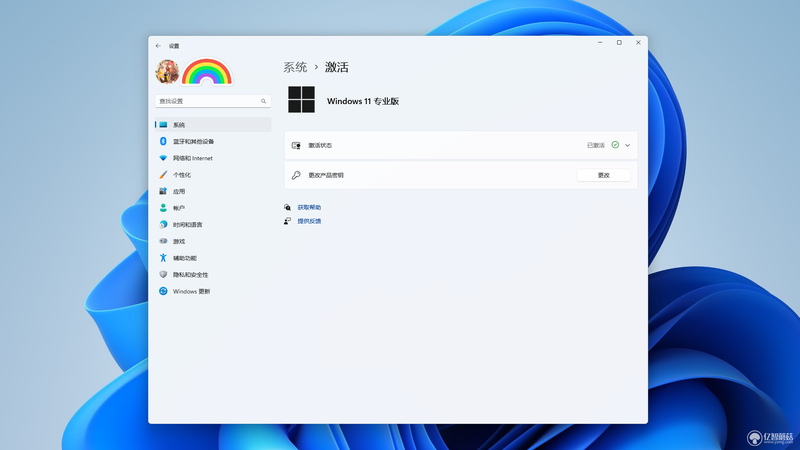The image size is (800, 450).
Task: Click the 更改产品密钥 key icon
Action: [296, 175]
